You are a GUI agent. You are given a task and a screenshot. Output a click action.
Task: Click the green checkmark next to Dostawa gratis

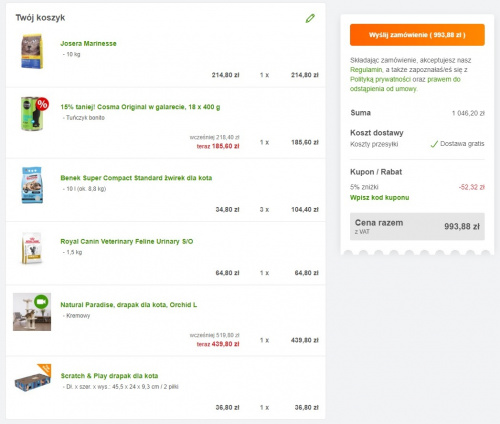(x=434, y=144)
